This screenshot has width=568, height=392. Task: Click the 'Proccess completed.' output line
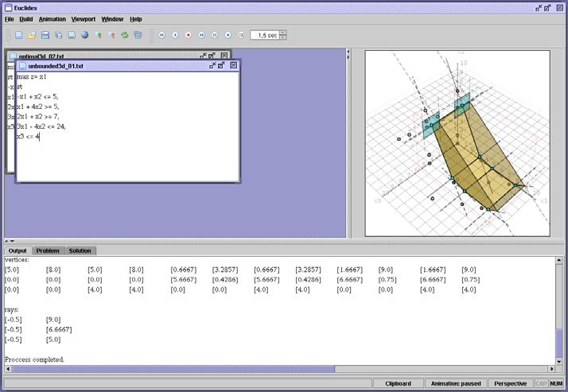click(34, 359)
